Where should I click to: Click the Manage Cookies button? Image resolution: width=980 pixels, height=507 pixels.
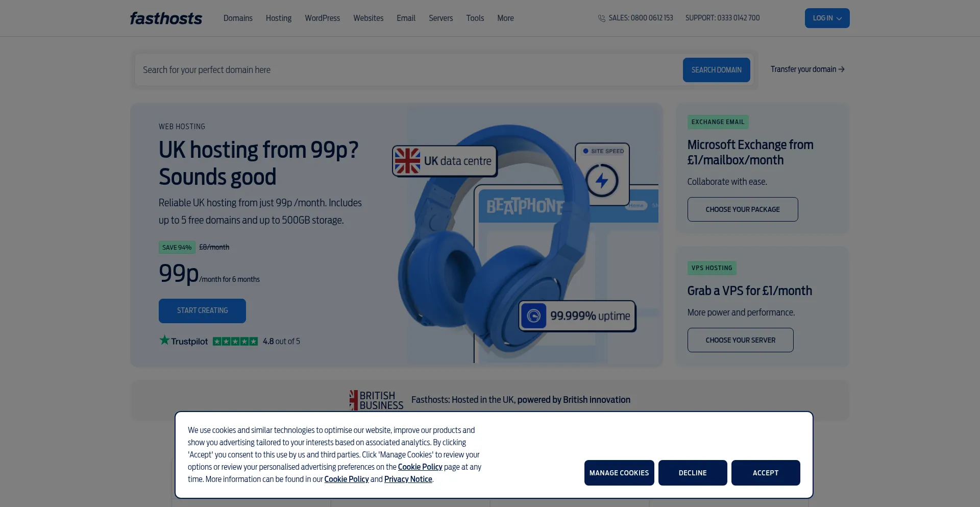619,473
